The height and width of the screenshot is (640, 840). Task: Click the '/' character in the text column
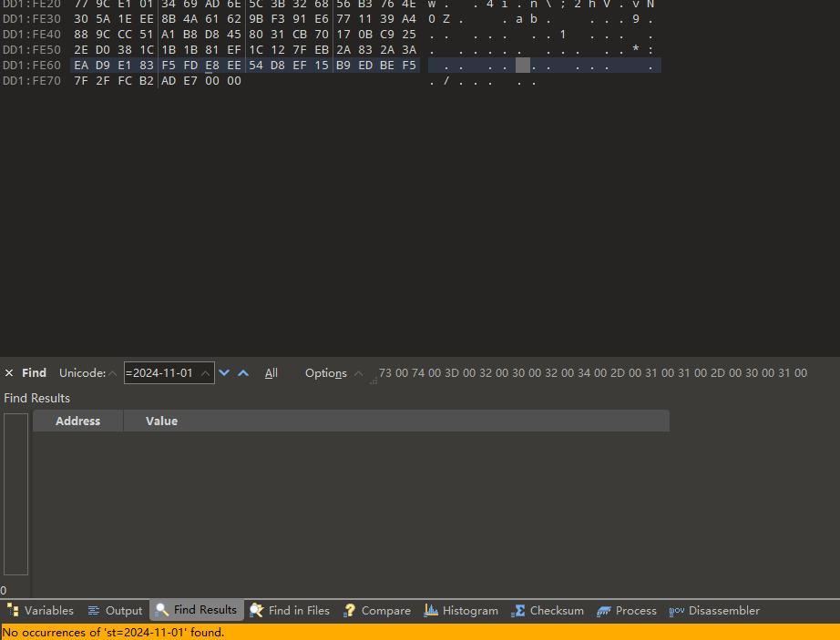pos(446,81)
